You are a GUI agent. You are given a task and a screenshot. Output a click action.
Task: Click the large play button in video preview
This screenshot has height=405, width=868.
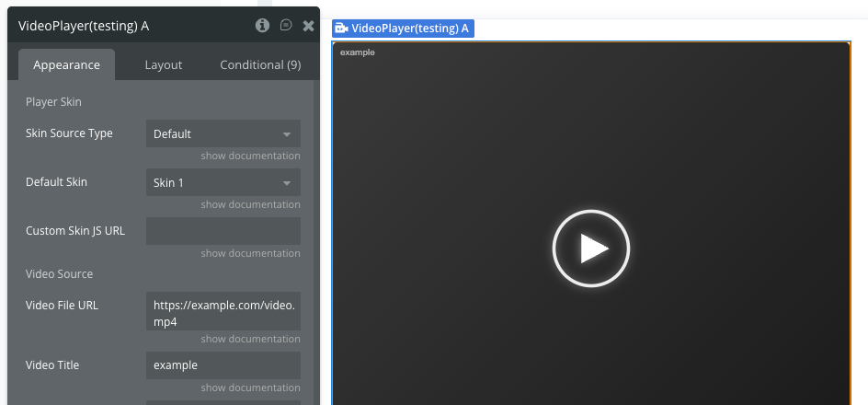coord(590,249)
